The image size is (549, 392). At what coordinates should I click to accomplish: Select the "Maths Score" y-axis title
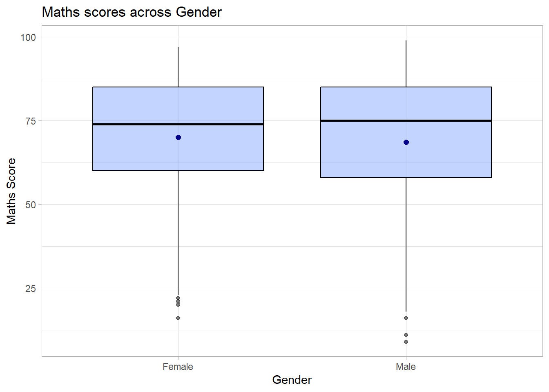click(x=11, y=191)
